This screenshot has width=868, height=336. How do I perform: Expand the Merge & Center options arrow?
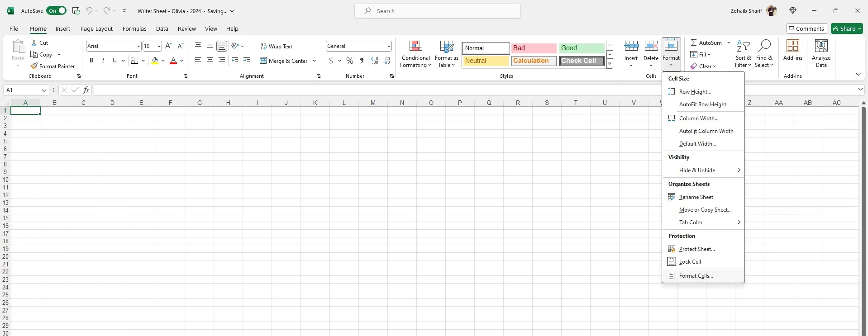(314, 61)
